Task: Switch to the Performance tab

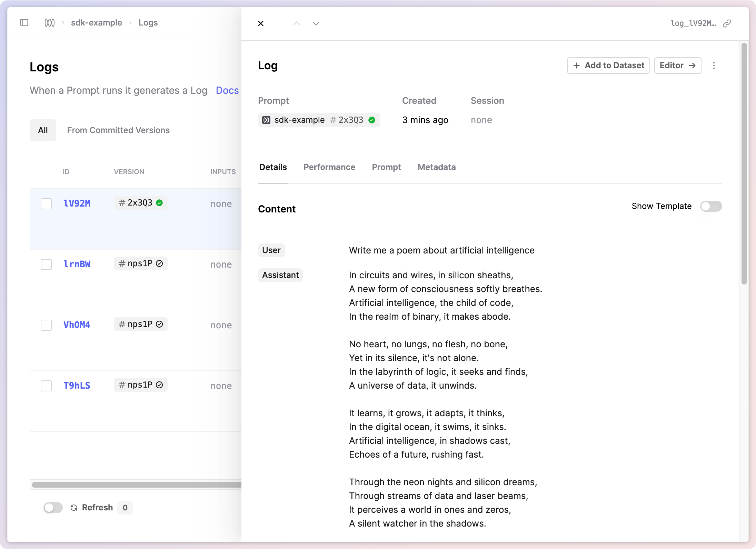Action: [x=329, y=167]
